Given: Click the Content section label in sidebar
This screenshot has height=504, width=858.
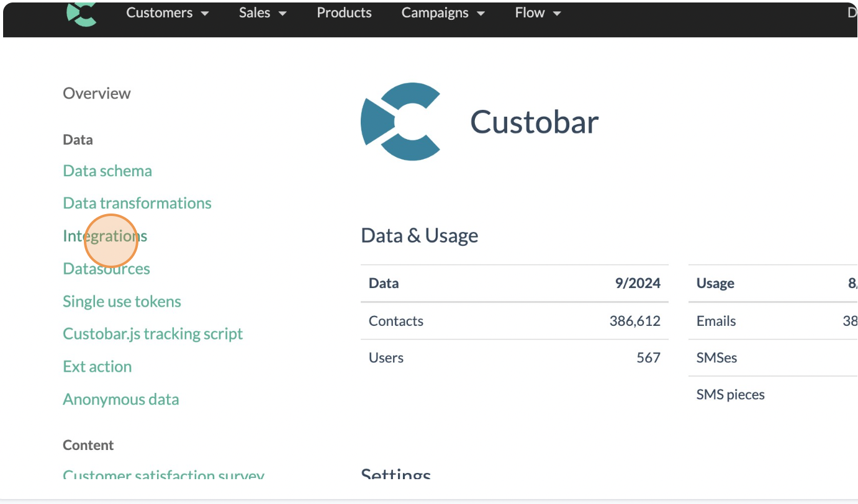Looking at the screenshot, I should [88, 445].
